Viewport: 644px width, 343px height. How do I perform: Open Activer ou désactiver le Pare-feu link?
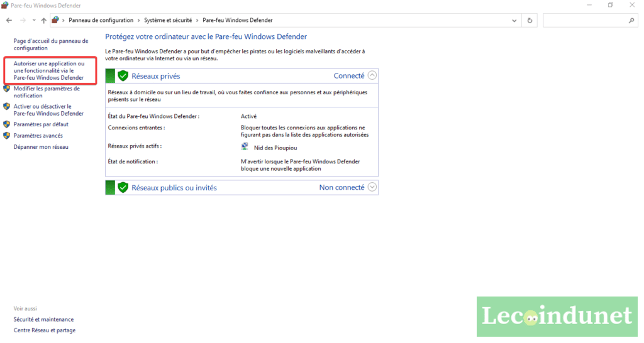coord(48,110)
